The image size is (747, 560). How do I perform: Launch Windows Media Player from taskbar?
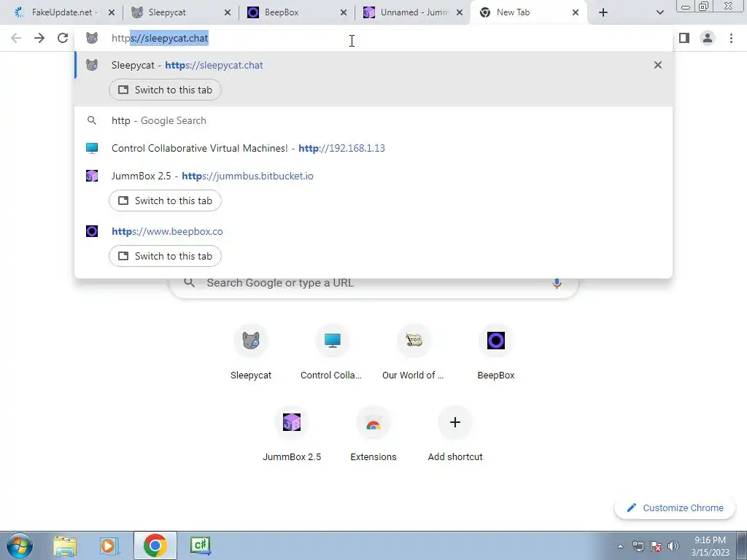pyautogui.click(x=109, y=545)
